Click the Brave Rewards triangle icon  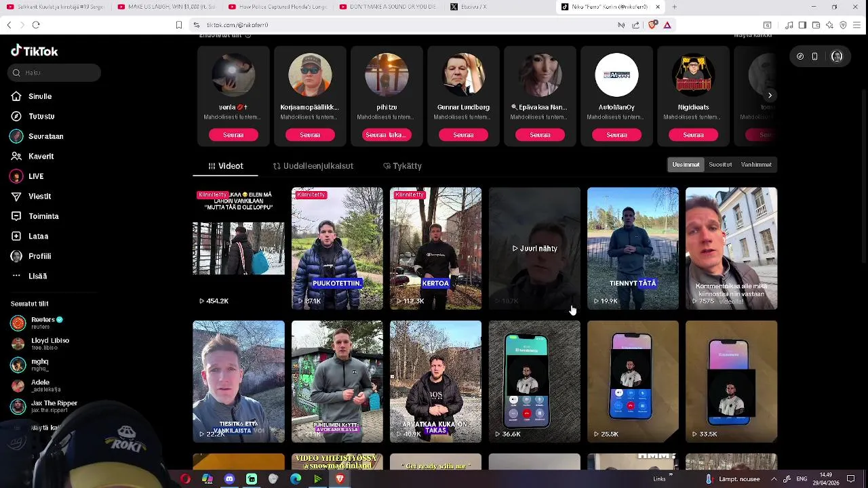pyautogui.click(x=667, y=25)
